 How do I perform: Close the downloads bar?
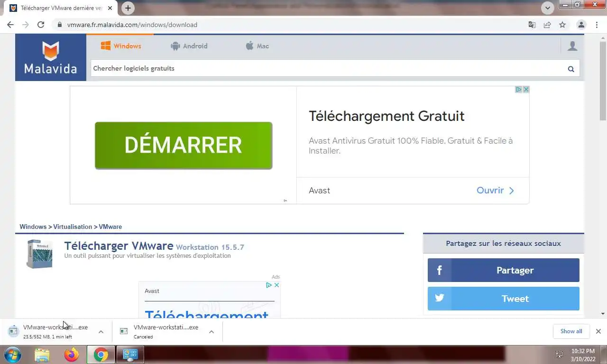598,331
